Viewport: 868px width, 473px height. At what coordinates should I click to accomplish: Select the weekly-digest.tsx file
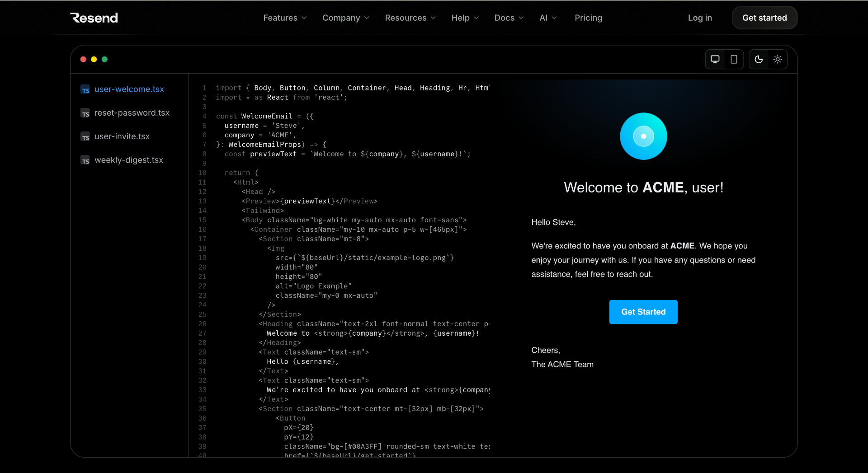[128, 160]
